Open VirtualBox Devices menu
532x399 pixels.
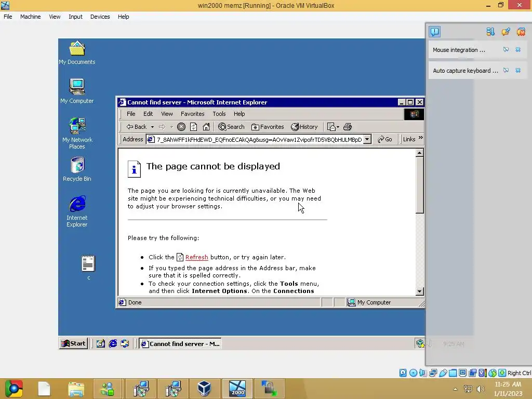pyautogui.click(x=100, y=17)
